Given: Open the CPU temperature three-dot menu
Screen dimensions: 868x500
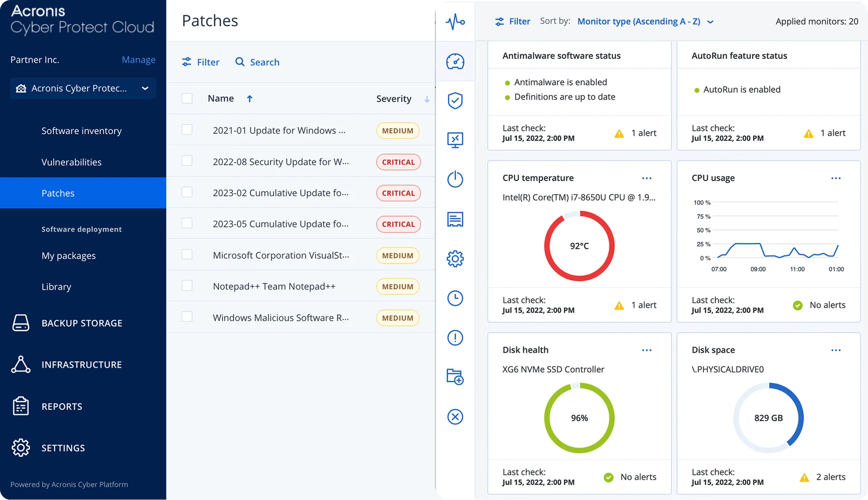Looking at the screenshot, I should 647,178.
